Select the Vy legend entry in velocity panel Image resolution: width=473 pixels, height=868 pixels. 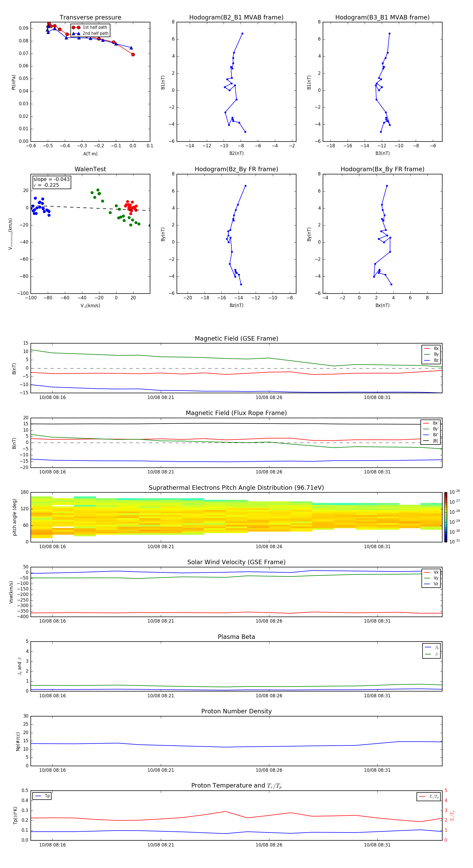click(431, 578)
